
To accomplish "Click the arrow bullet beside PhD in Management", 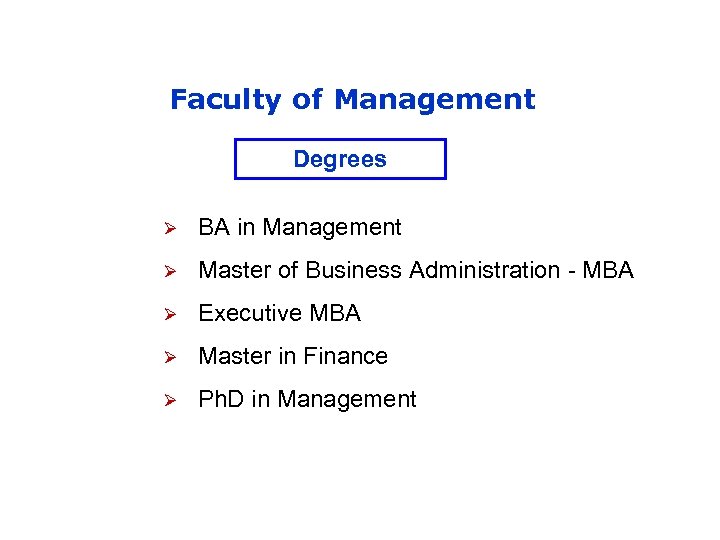I will point(171,400).
